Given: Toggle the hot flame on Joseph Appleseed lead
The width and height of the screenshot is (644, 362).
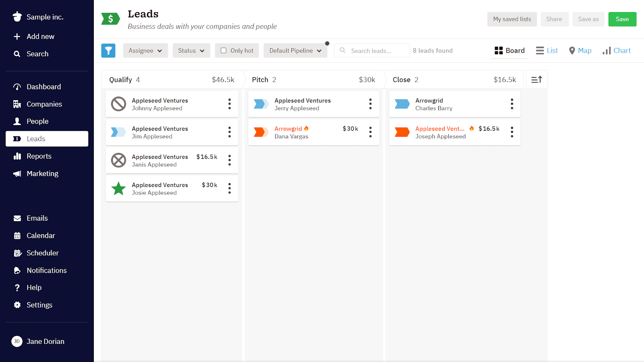Looking at the screenshot, I should [471, 128].
